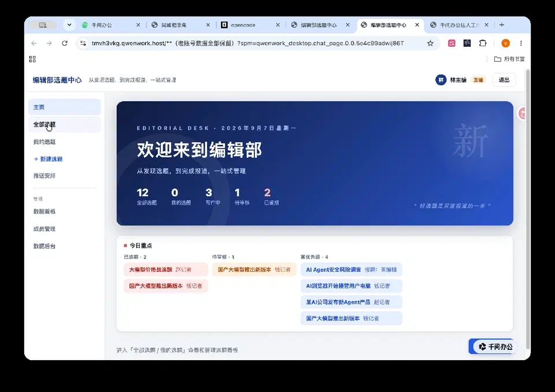The width and height of the screenshot is (555, 392).
Task: Click the 12 全部选题 stat
Action: point(146,197)
